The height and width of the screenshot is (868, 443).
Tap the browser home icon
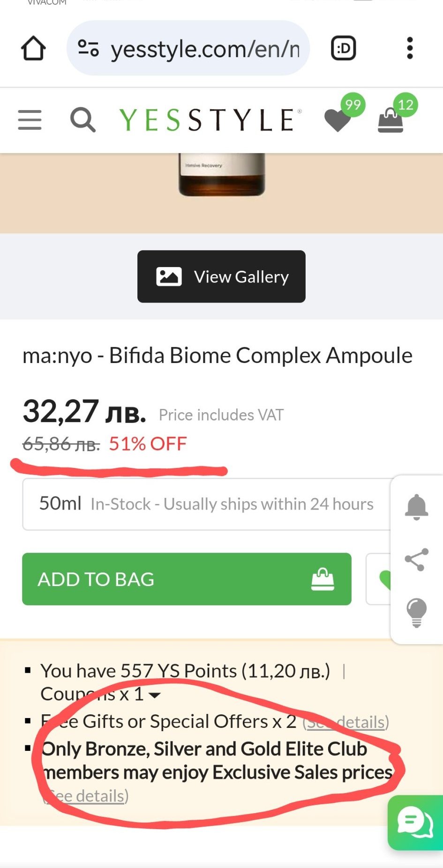click(33, 48)
